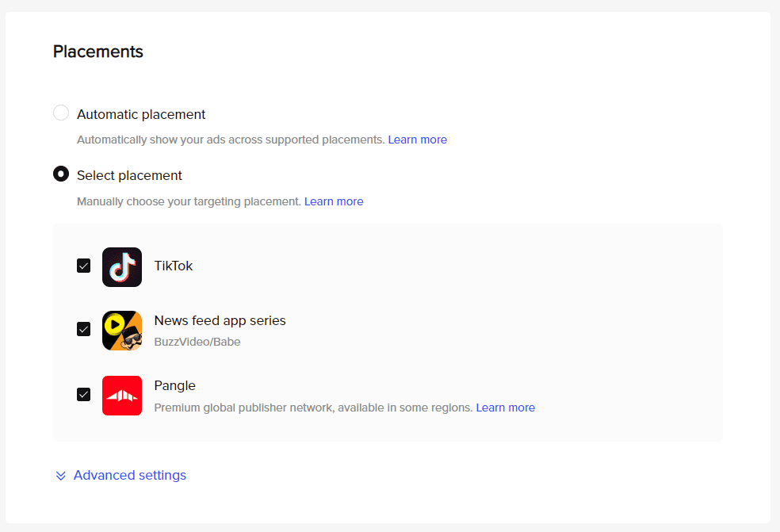Click the Pangle placement name
Image resolution: width=780 pixels, height=532 pixels.
174,385
